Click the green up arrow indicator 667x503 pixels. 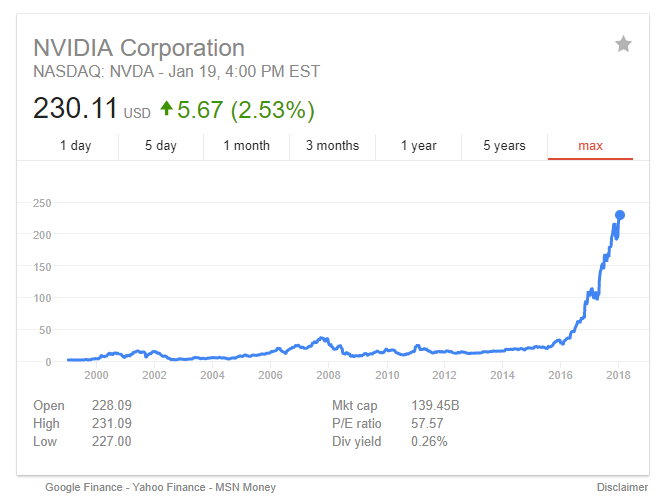165,108
